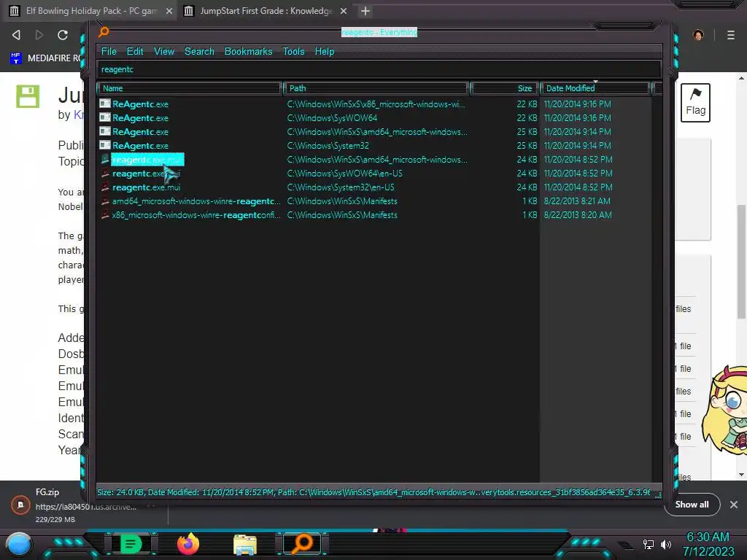Click the Windows Start orb
Image resolution: width=747 pixels, height=560 pixels.
[19, 544]
